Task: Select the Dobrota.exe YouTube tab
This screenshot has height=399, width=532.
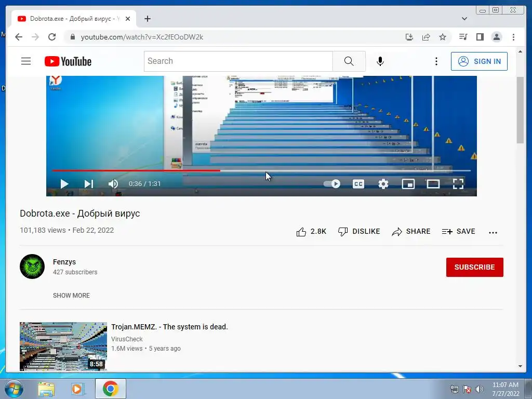Action: coord(74,19)
